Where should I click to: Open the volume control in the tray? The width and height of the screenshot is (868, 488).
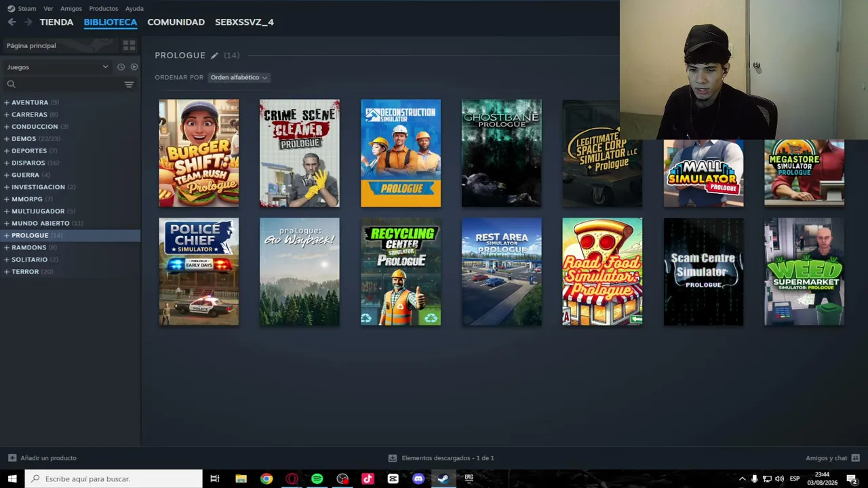click(779, 479)
